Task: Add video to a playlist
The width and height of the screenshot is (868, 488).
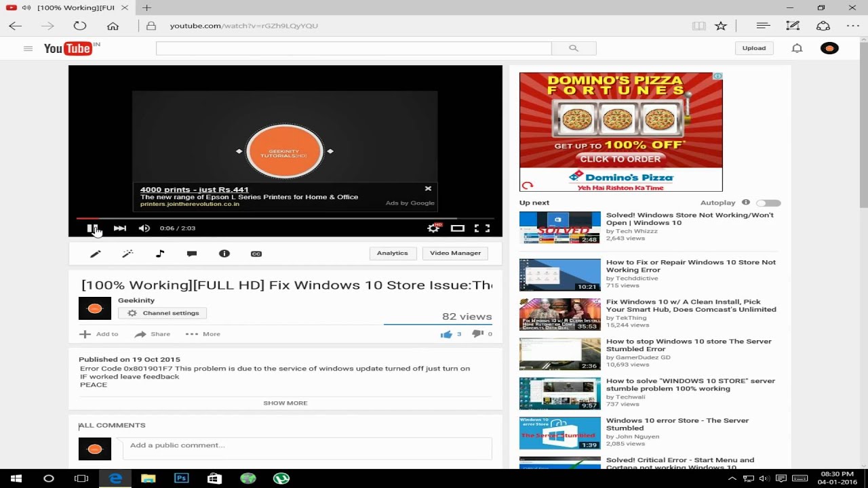Action: (99, 334)
